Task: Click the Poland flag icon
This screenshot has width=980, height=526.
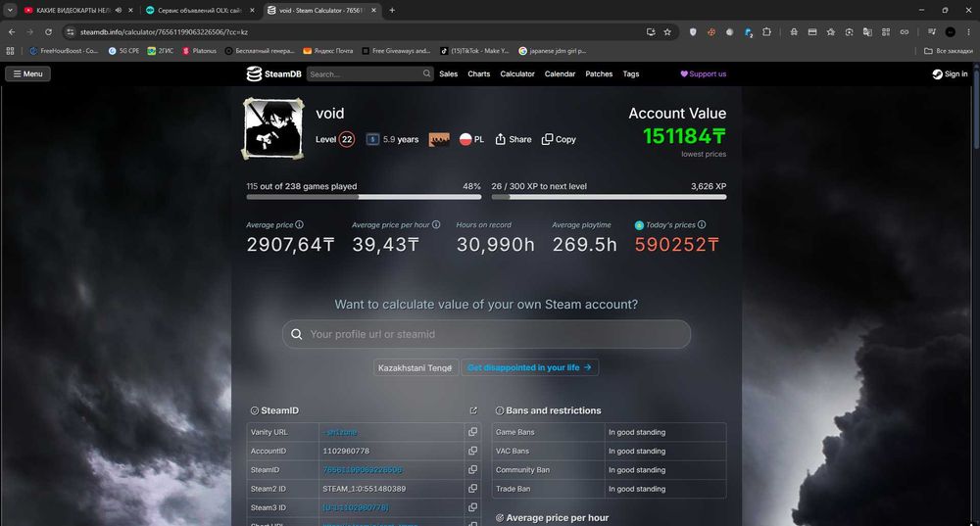Action: point(465,139)
